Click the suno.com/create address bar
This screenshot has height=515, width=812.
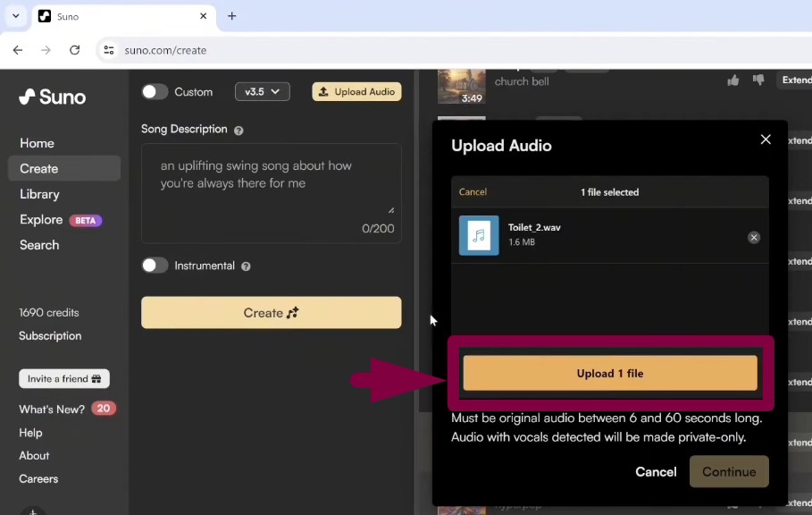456,50
